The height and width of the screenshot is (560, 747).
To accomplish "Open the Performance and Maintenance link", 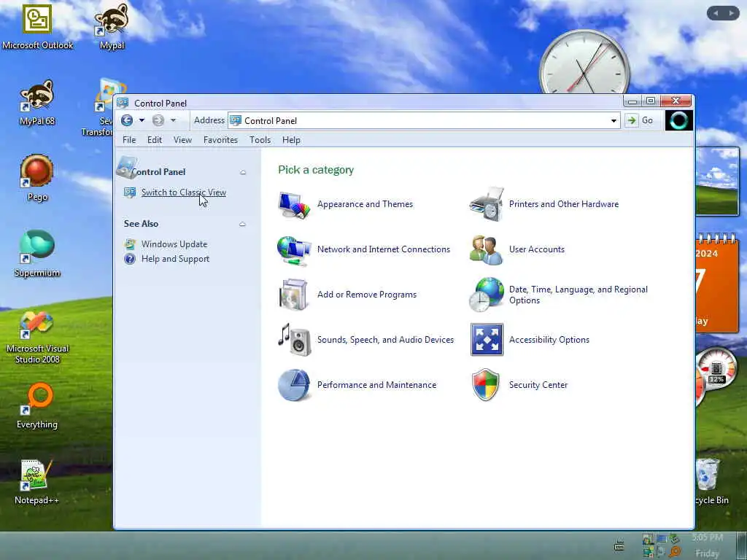I will 377,385.
